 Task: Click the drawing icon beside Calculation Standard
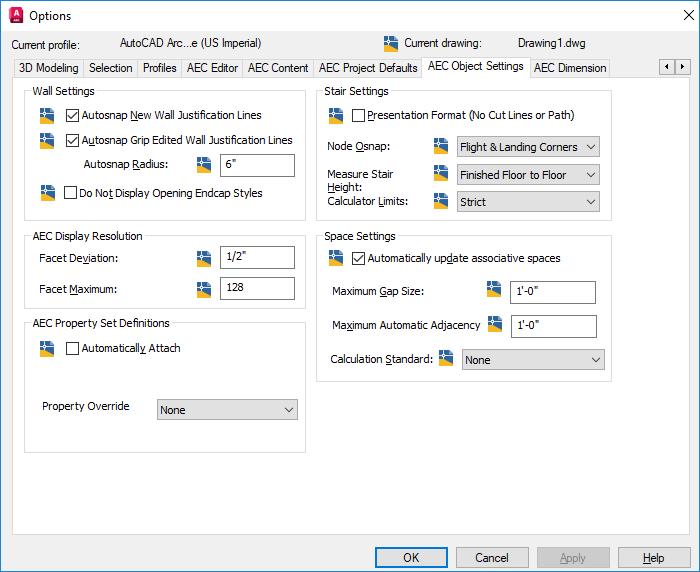point(446,359)
